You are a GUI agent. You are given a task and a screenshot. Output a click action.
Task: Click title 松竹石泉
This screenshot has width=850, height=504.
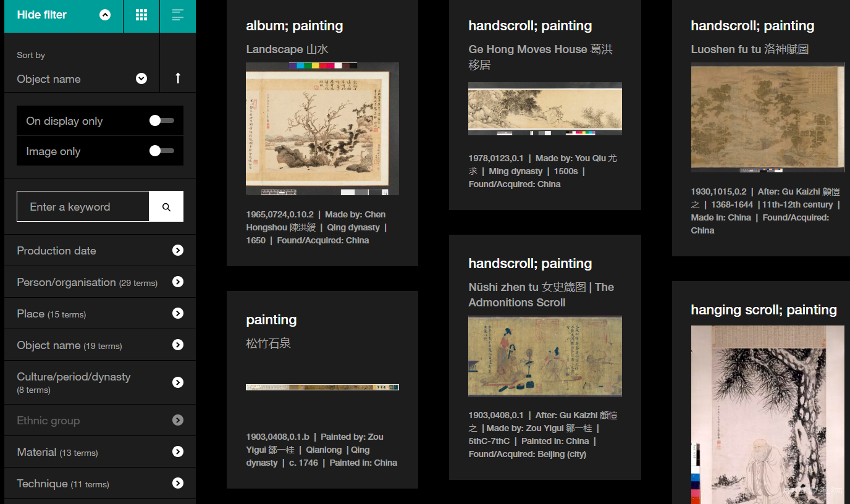pyautogui.click(x=268, y=343)
